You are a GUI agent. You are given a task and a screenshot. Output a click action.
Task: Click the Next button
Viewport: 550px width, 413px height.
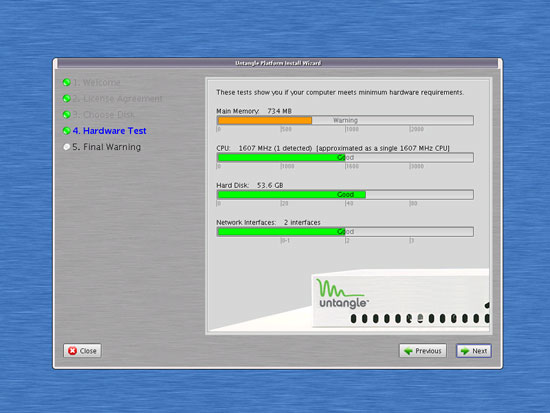(x=474, y=351)
